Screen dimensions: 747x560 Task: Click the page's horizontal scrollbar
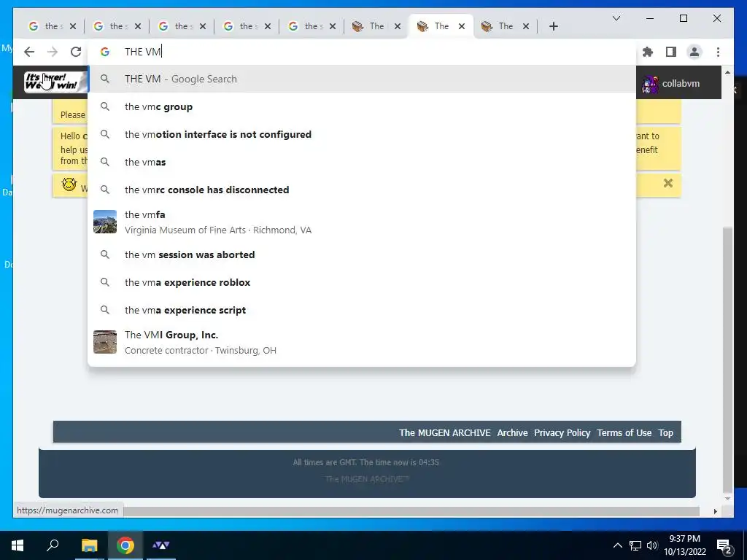pyautogui.click(x=411, y=511)
